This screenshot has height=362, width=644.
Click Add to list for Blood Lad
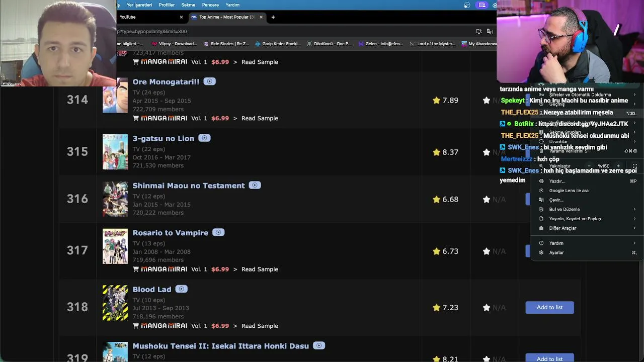[x=549, y=307]
